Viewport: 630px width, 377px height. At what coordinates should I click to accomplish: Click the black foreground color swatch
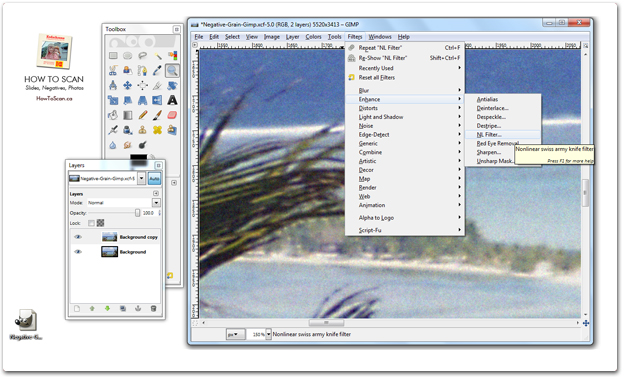[138, 160]
